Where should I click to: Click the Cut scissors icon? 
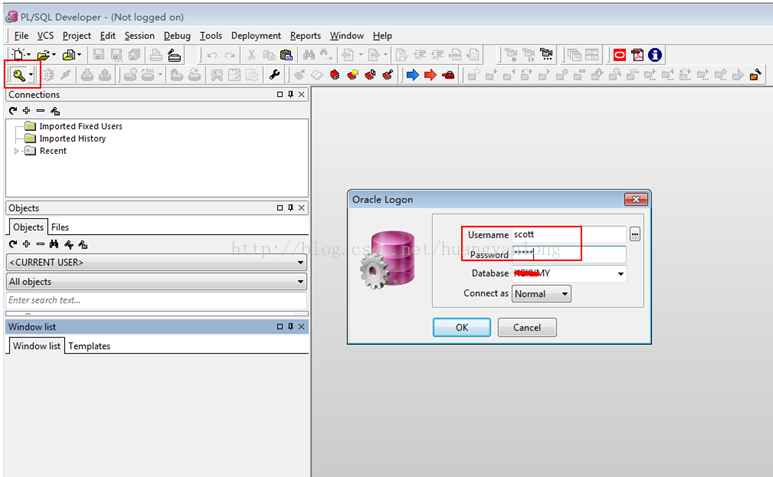251,55
